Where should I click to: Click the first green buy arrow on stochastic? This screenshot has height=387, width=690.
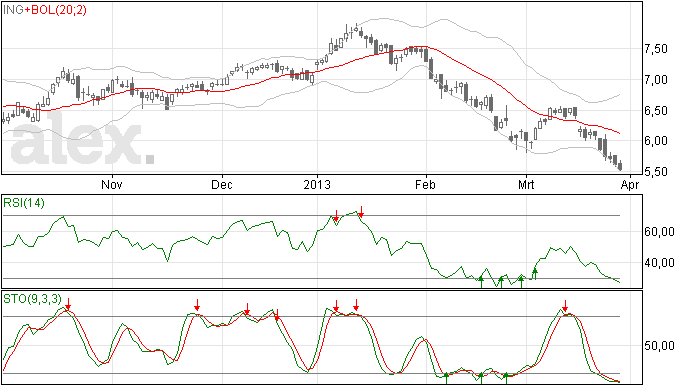tap(446, 378)
